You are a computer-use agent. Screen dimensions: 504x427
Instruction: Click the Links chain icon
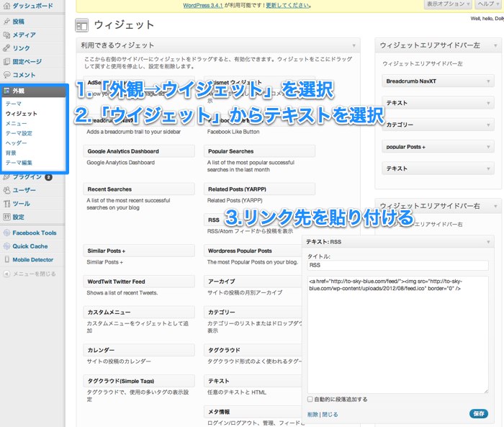[6, 48]
